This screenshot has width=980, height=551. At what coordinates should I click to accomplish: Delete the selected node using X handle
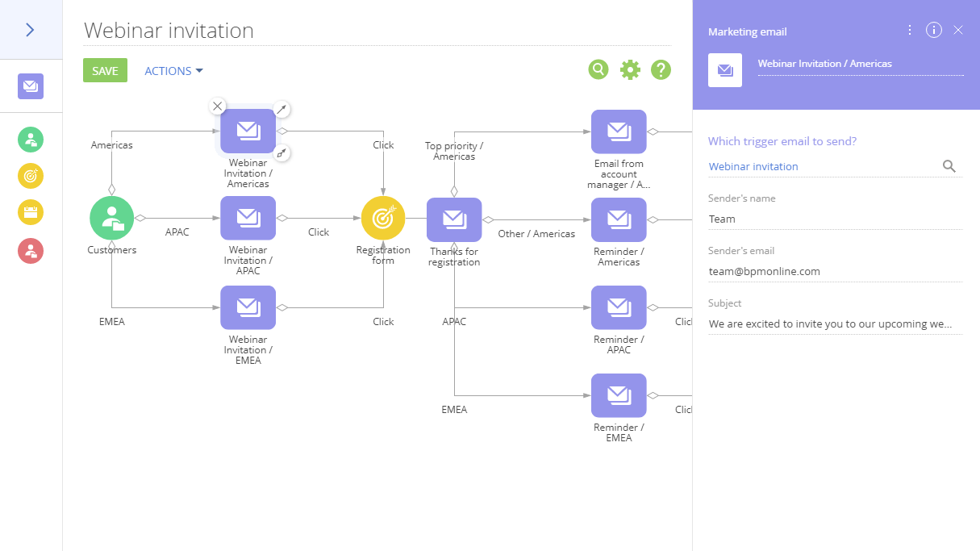tap(217, 106)
